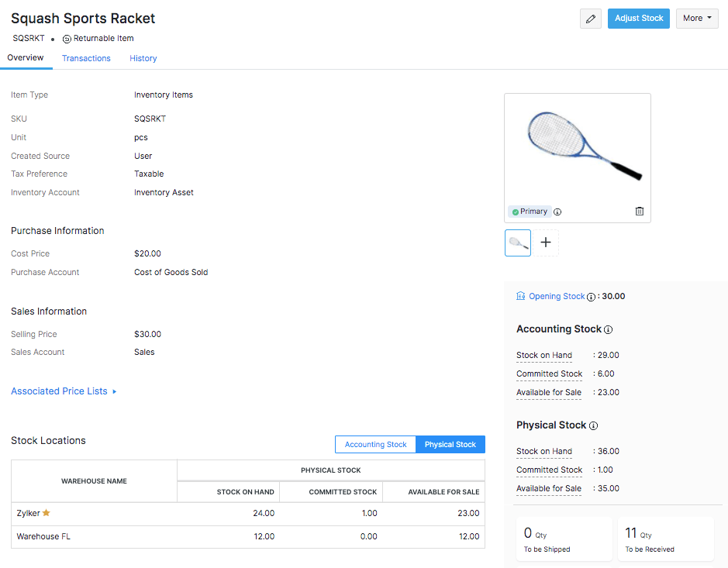This screenshot has height=568, width=728.
Task: Click the pencil edit icon
Action: click(590, 19)
